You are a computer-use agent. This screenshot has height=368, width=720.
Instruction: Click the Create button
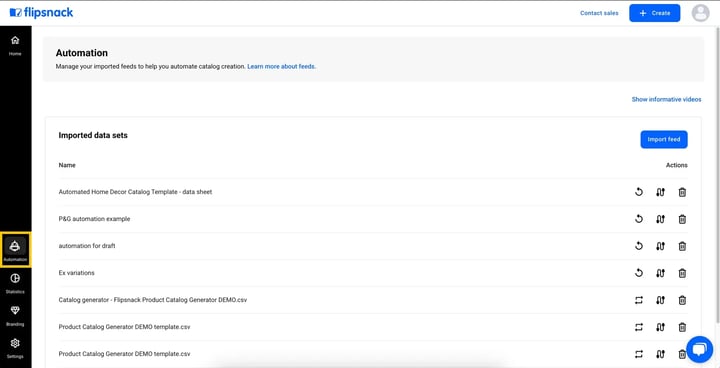(654, 13)
